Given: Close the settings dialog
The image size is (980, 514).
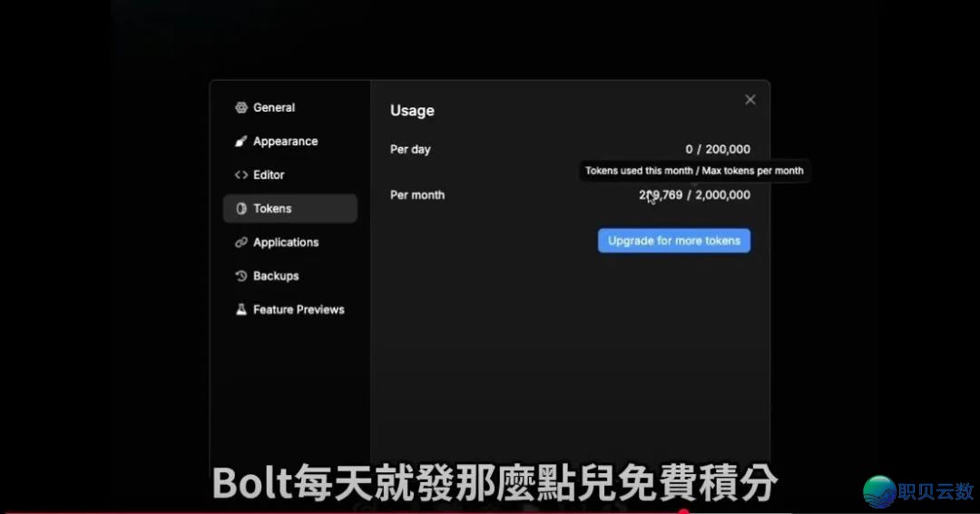Looking at the screenshot, I should 750,100.
